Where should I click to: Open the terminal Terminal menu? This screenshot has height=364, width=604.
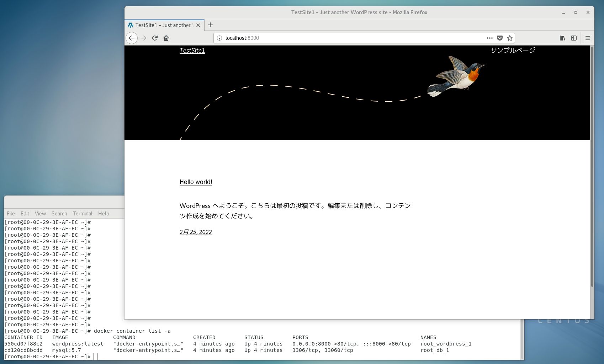point(83,214)
